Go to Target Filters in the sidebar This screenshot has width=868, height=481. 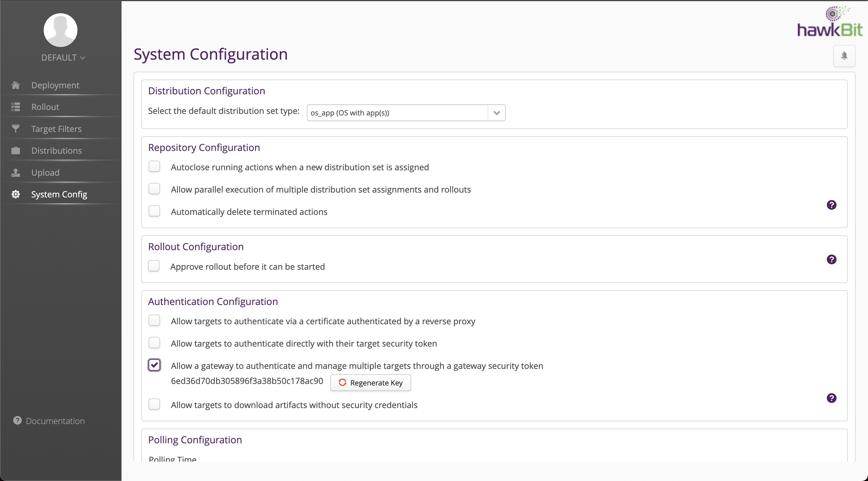[56, 129]
